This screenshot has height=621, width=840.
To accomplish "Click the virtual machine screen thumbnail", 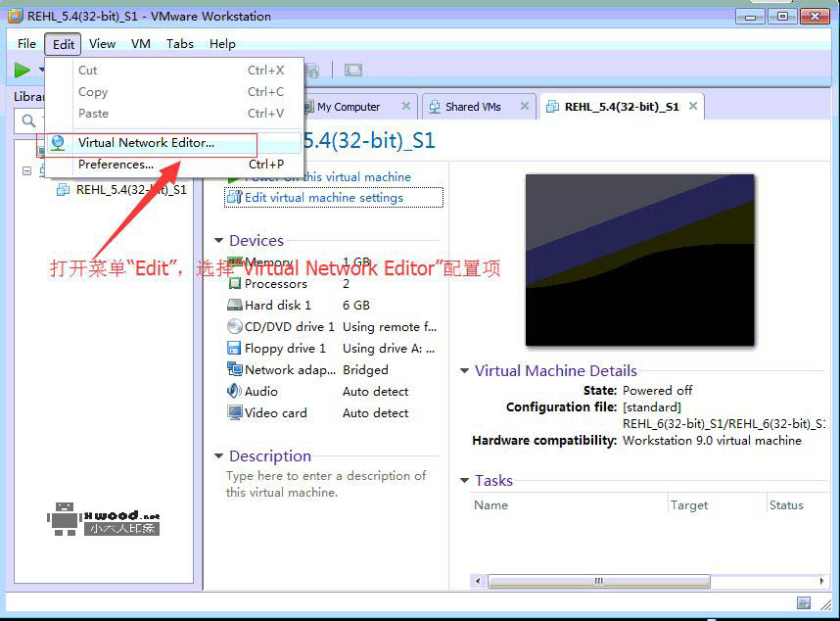I will pyautogui.click(x=639, y=261).
